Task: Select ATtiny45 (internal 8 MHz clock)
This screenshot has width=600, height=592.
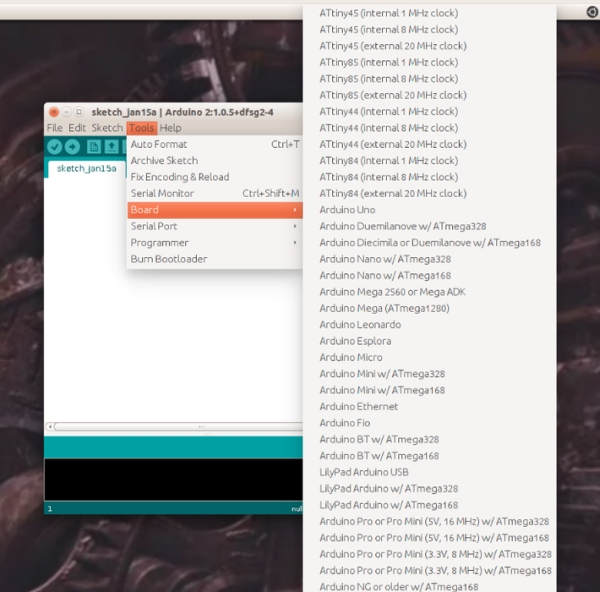Action: 430,29
